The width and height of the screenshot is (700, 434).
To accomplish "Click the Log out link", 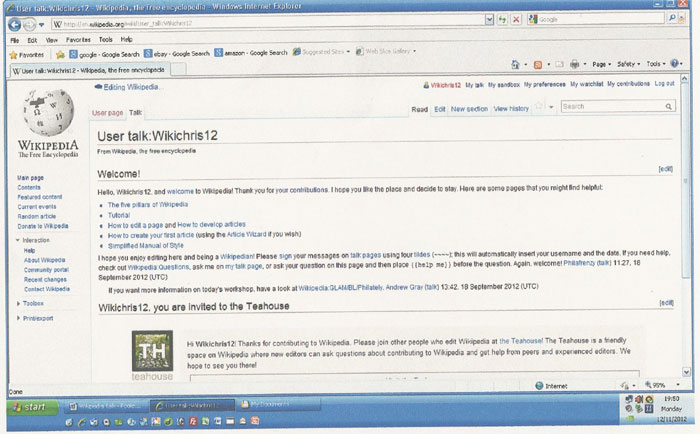I will 664,83.
